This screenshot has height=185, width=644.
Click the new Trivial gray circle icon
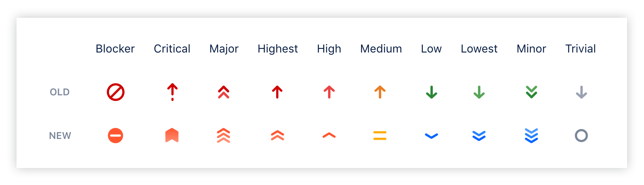point(581,135)
